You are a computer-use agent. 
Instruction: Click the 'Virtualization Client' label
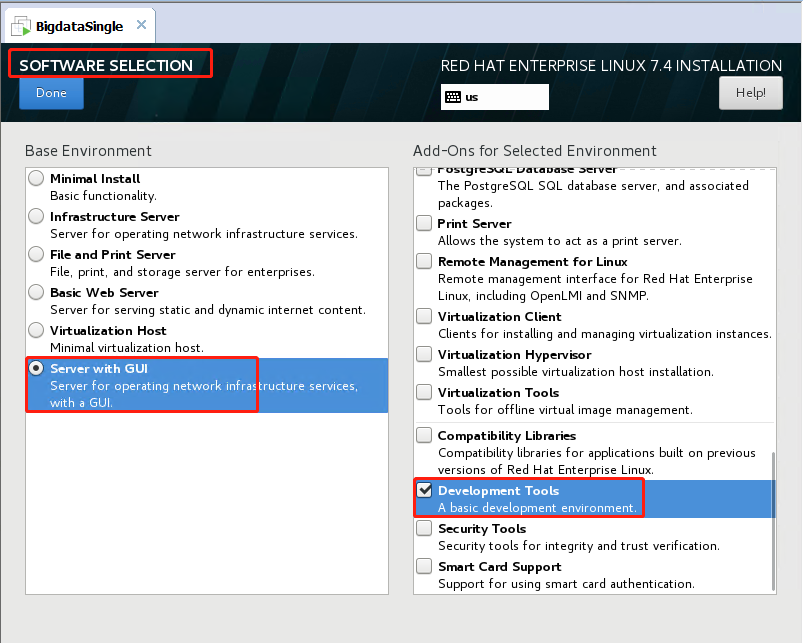click(500, 316)
